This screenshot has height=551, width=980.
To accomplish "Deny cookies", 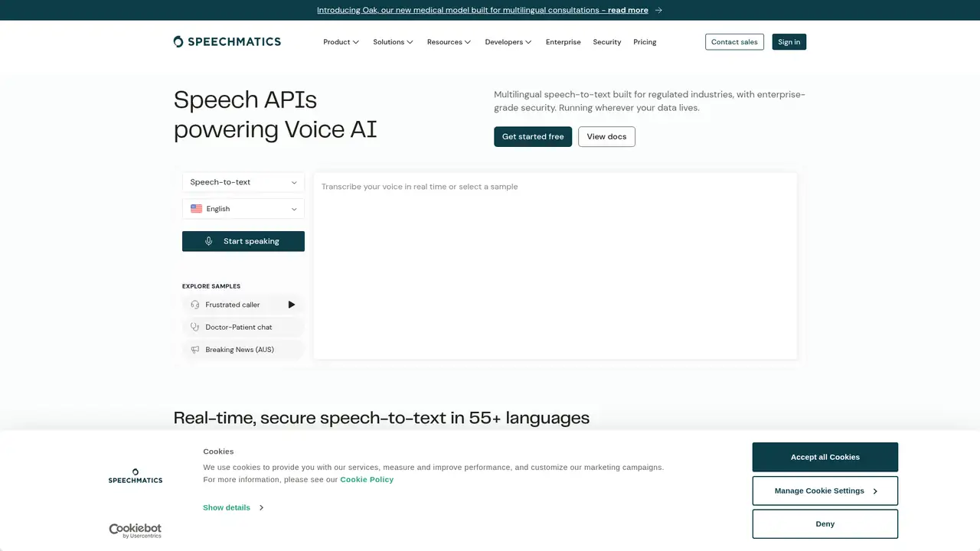I will 825,524.
